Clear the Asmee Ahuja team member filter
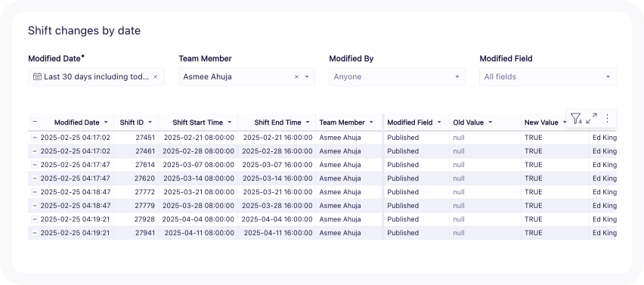Viewport: 644px width, 285px height. click(296, 77)
